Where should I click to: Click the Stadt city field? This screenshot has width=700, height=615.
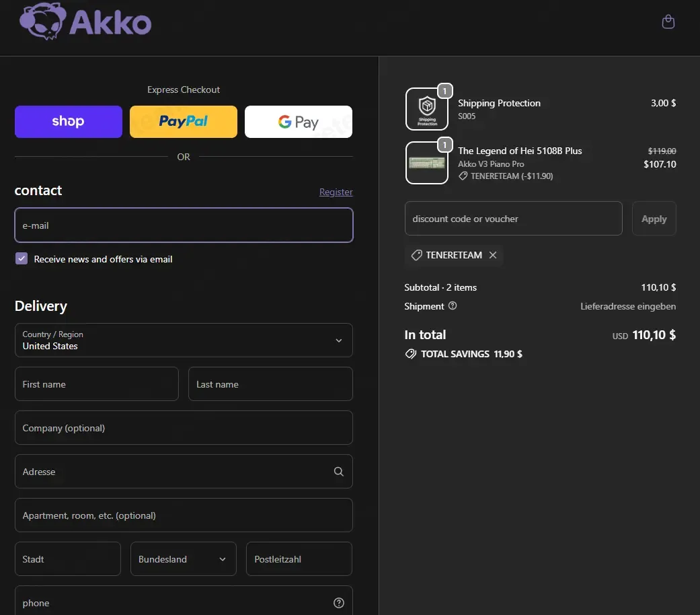tap(67, 559)
